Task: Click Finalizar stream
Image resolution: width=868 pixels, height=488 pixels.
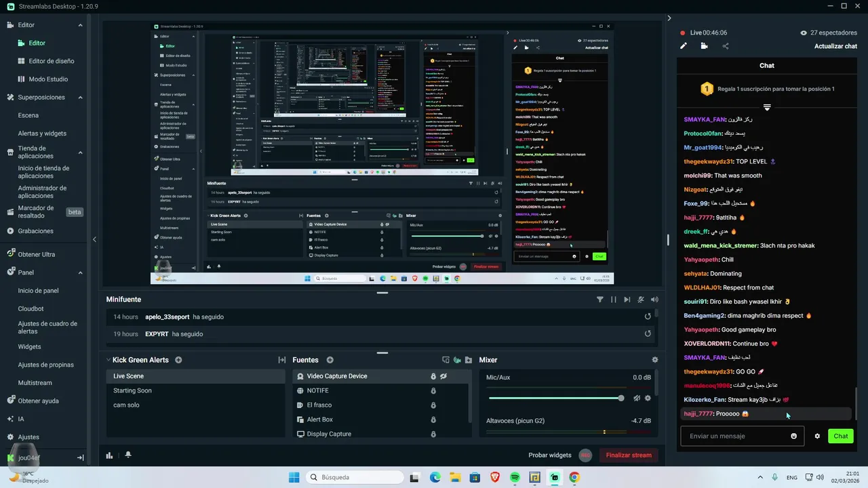Action: 629,455
